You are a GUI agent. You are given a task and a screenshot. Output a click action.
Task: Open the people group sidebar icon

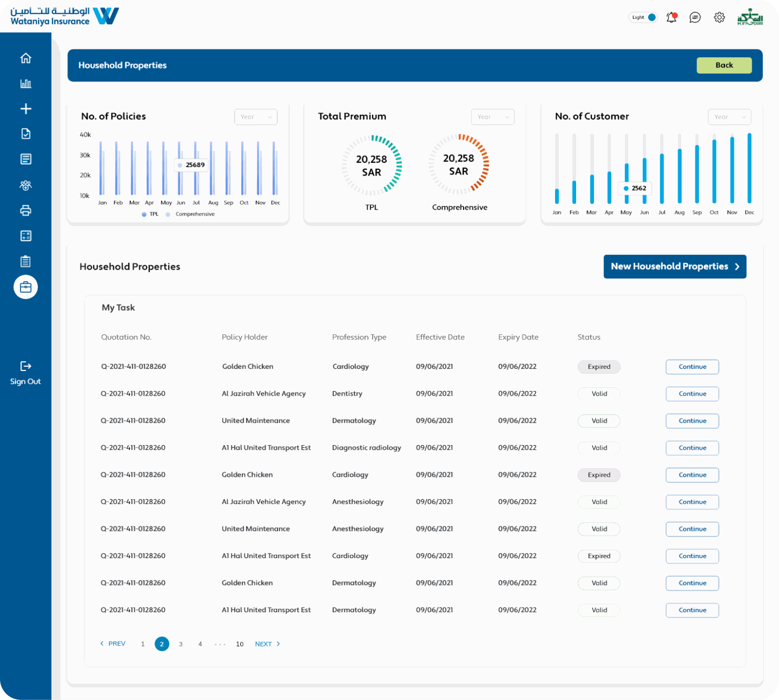(26, 185)
